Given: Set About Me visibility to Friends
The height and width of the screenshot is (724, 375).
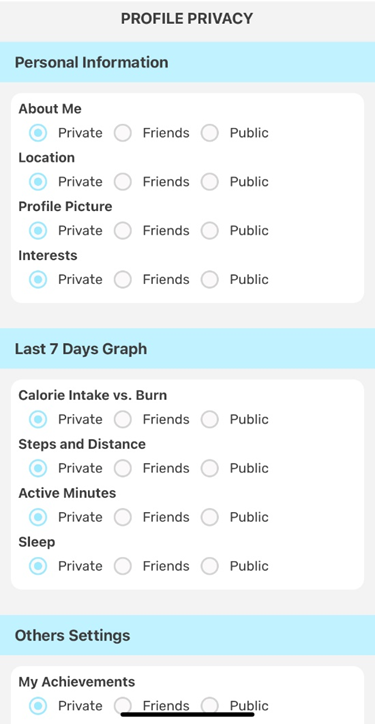Looking at the screenshot, I should (x=123, y=133).
